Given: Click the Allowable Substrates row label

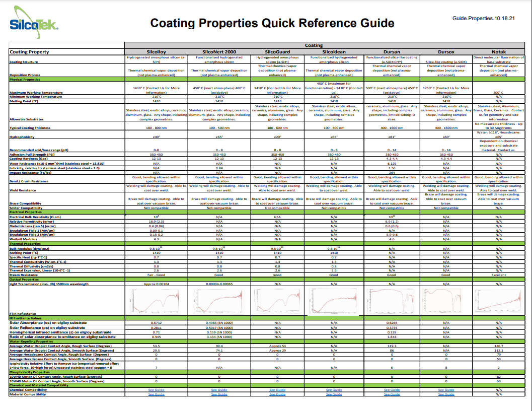Looking at the screenshot, I should coord(27,119).
